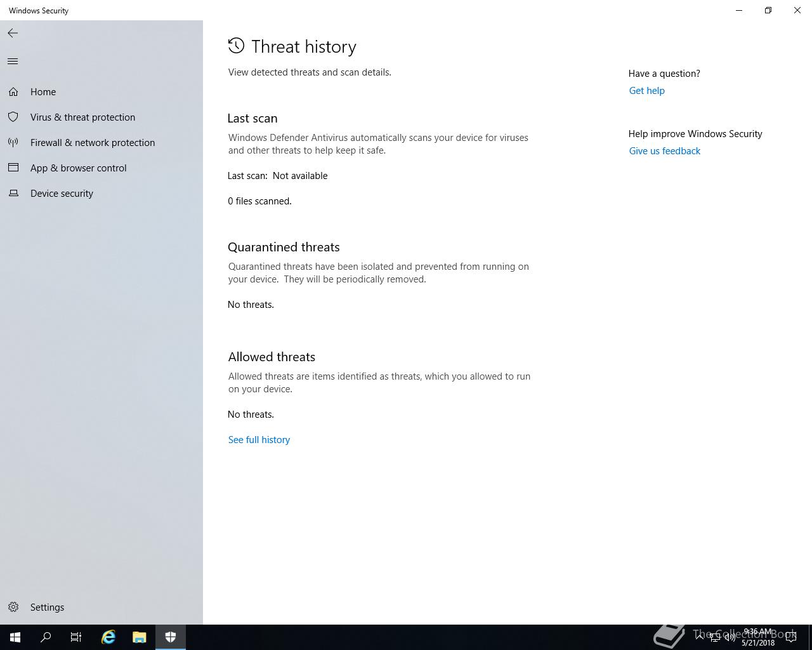Click 'Help improve Windows Security' text
The image size is (812, 650).
(695, 134)
